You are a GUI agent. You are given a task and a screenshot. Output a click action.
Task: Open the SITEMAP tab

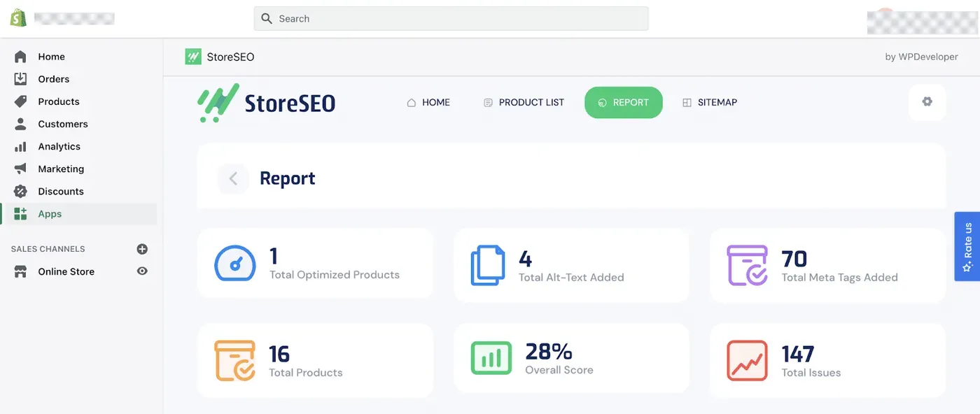pyautogui.click(x=710, y=102)
